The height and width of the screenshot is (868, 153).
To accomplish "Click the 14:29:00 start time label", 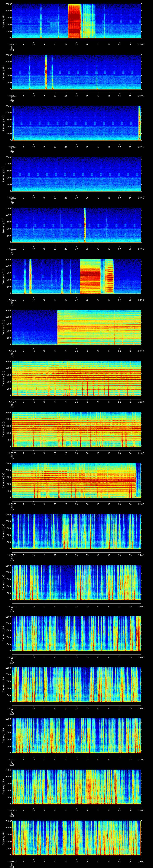I will point(12,402).
